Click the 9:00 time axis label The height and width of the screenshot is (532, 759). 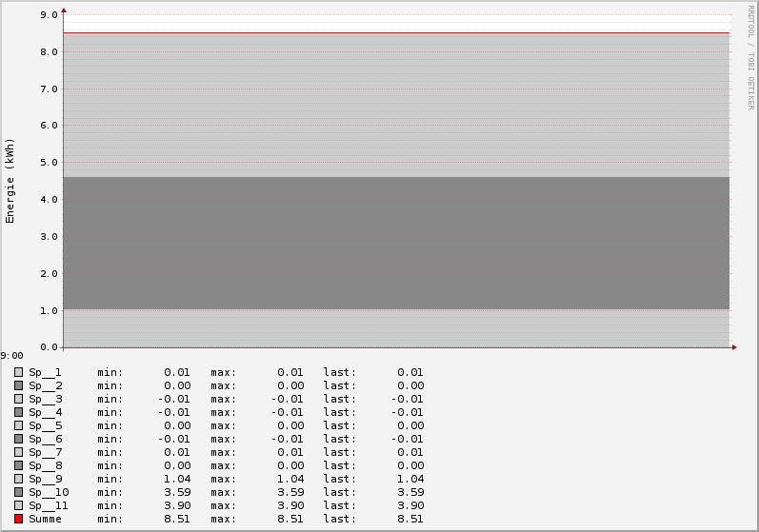(x=12, y=356)
